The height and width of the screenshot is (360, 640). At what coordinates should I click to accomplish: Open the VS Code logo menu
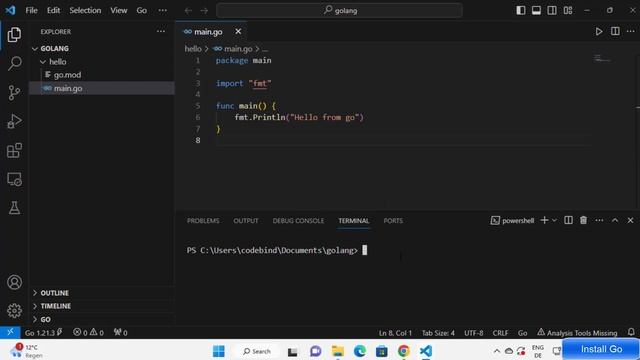click(x=10, y=10)
